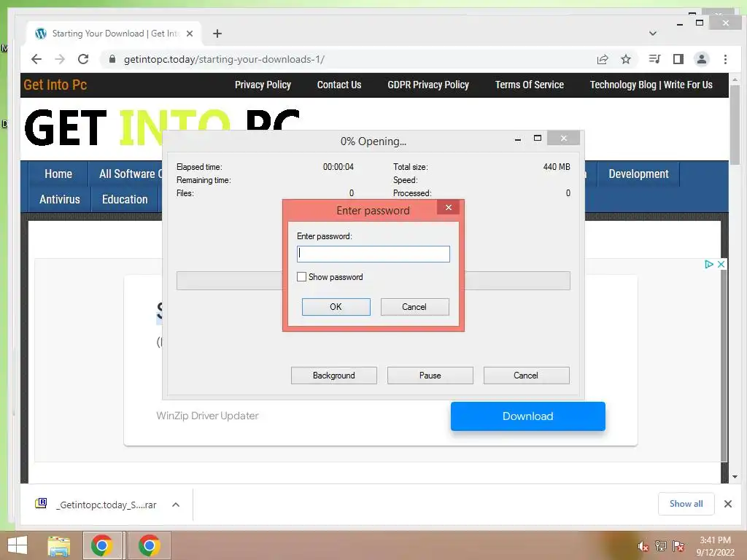Image resolution: width=747 pixels, height=560 pixels.
Task: Click the browser forward arrow
Action: tap(60, 59)
